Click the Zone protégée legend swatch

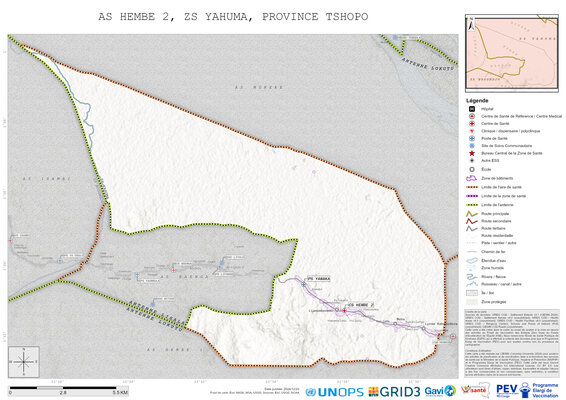coord(471,302)
